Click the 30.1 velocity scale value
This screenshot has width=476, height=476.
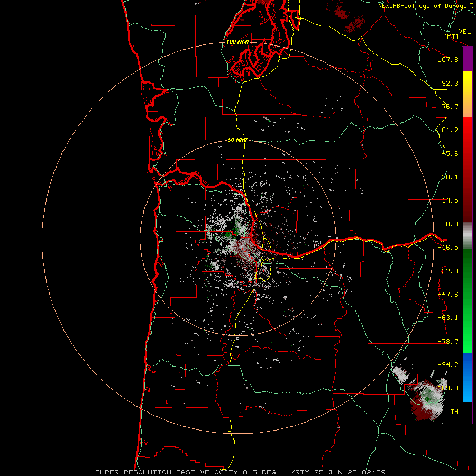click(x=450, y=177)
